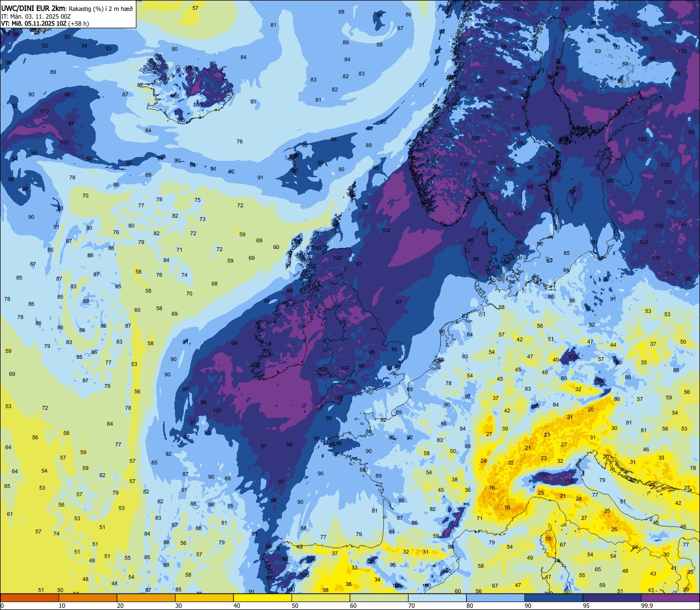Image resolution: width=700 pixels, height=610 pixels.
Task: Click the 10–20 orange legend swatch
Action: 87,598
